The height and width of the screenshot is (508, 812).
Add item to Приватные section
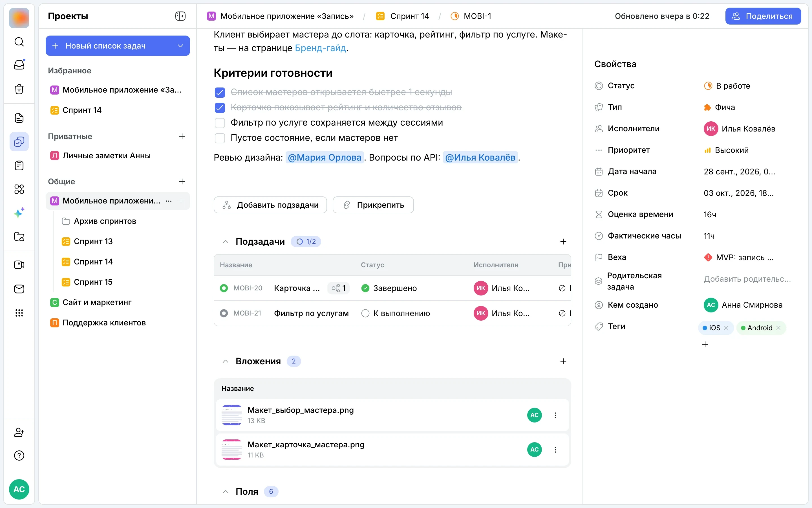tap(182, 136)
